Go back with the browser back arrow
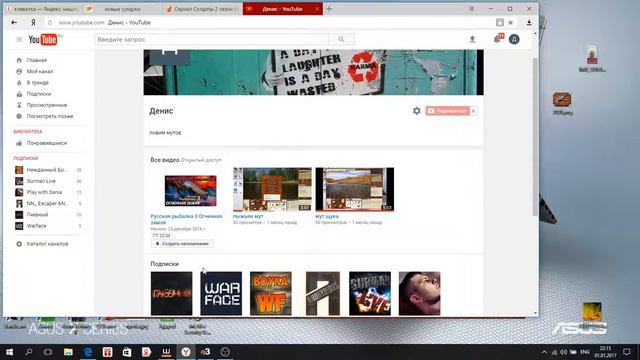 (14, 22)
